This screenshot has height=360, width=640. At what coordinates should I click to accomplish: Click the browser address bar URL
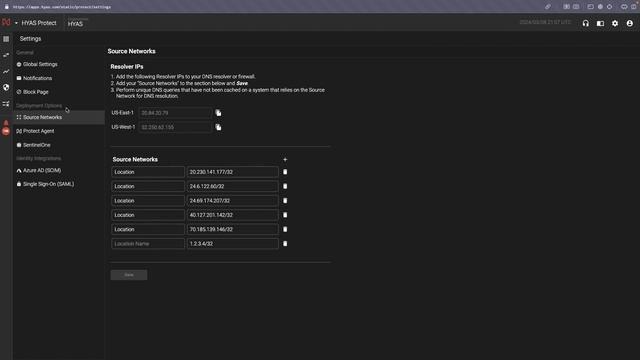click(62, 7)
